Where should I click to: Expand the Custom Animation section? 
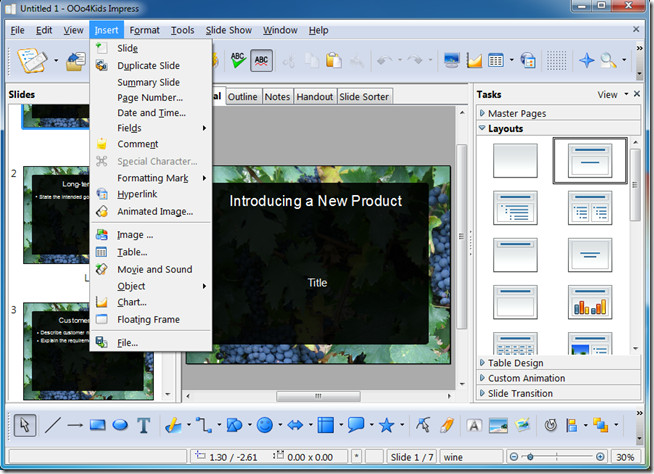pos(558,378)
